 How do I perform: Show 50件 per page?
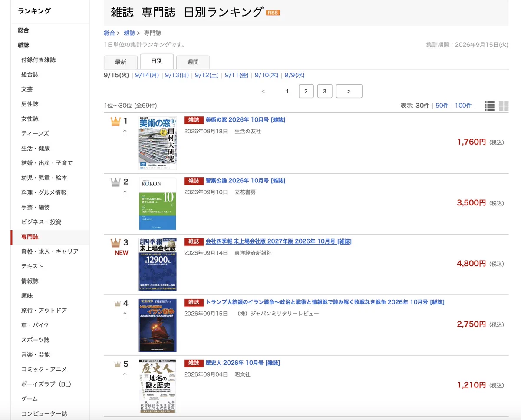point(442,106)
